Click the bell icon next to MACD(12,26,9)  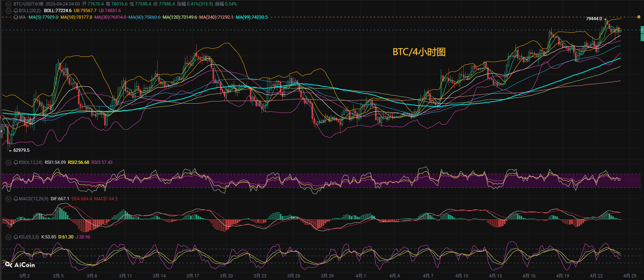coord(16,199)
